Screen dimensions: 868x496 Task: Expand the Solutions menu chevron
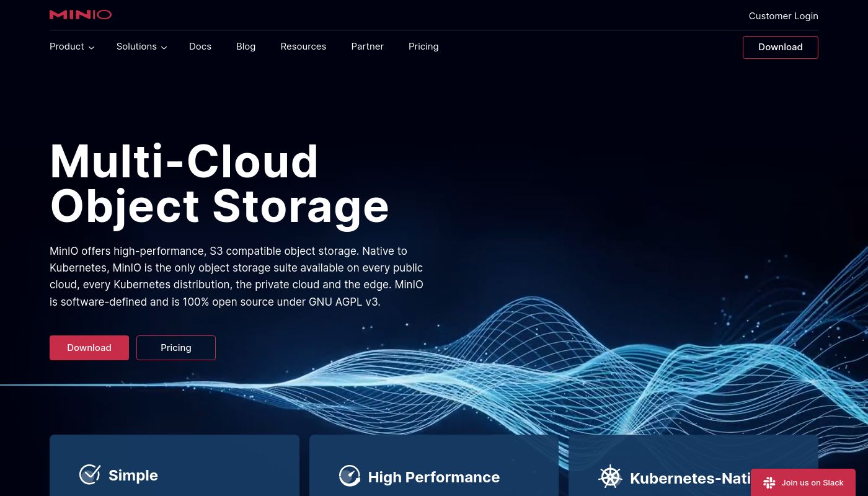(164, 48)
